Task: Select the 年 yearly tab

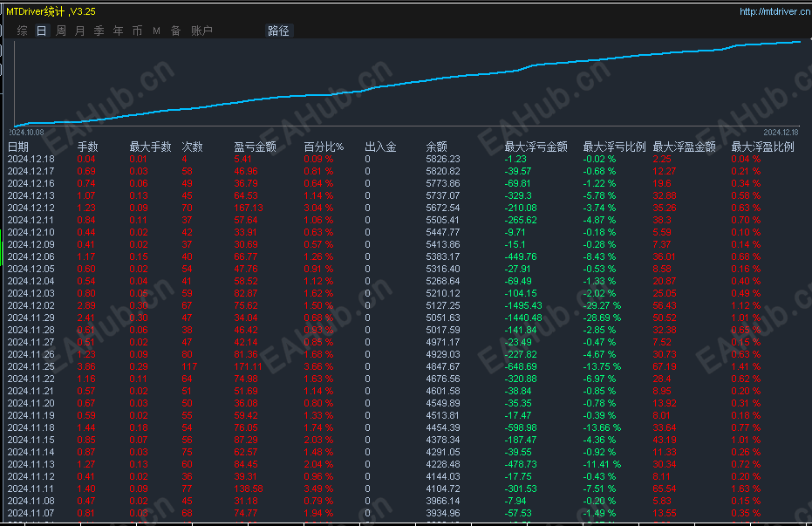Action: coord(118,31)
